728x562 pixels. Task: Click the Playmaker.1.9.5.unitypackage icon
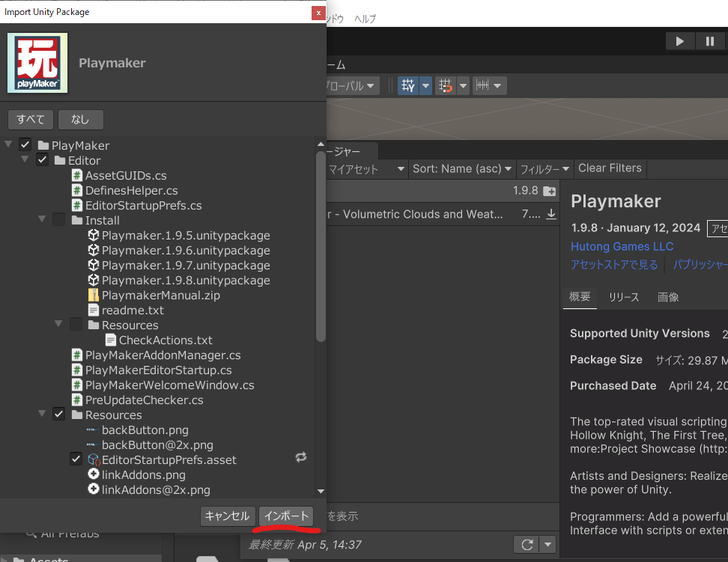[94, 235]
